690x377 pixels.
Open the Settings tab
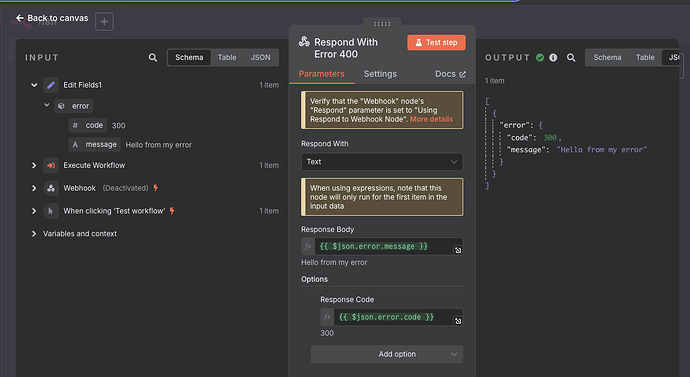pos(380,74)
